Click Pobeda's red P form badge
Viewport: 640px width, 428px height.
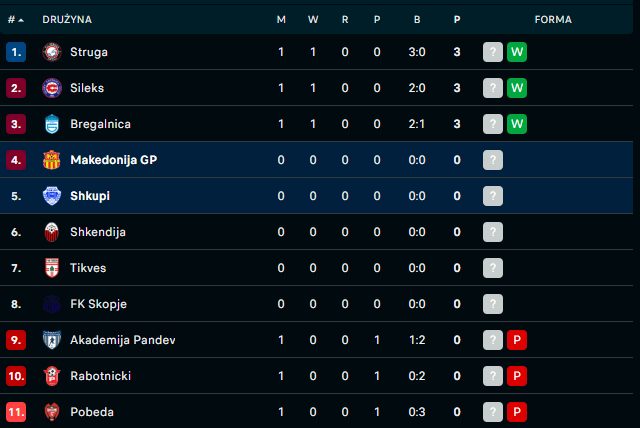tap(517, 412)
